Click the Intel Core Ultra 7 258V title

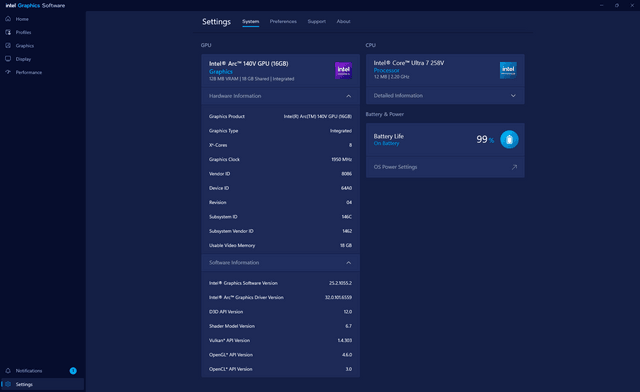coord(409,63)
